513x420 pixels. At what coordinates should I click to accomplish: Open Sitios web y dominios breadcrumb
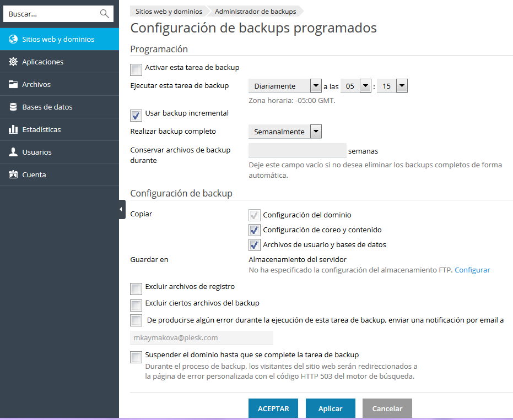tap(169, 12)
